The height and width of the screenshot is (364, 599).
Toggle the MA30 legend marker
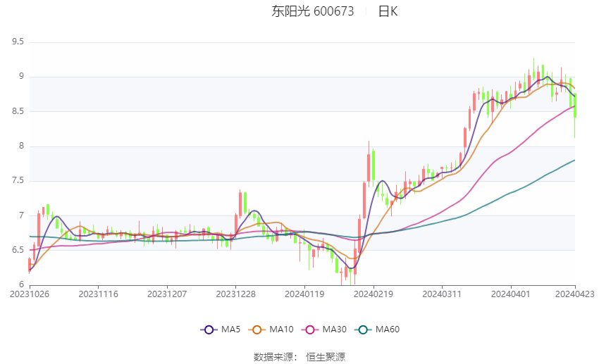(x=310, y=330)
